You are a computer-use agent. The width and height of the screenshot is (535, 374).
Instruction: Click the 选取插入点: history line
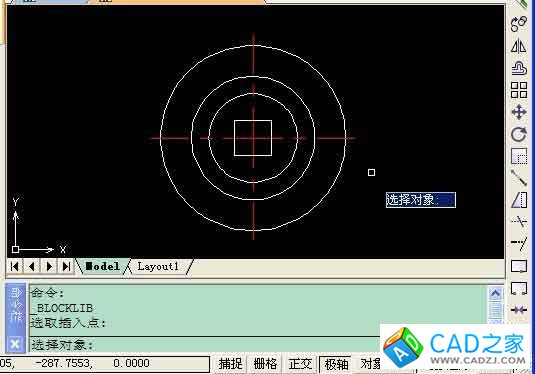coord(68,323)
